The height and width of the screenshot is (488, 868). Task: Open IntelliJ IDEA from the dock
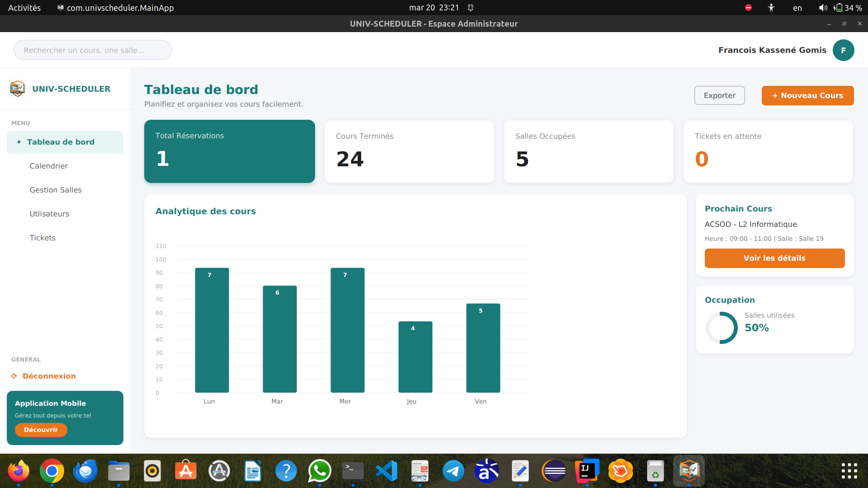pyautogui.click(x=587, y=471)
